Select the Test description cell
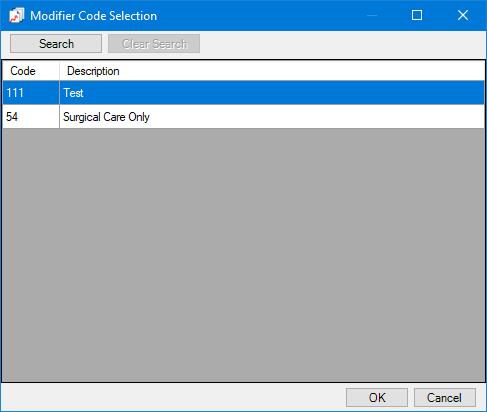Screen dimensions: 487x412 pos(272,93)
